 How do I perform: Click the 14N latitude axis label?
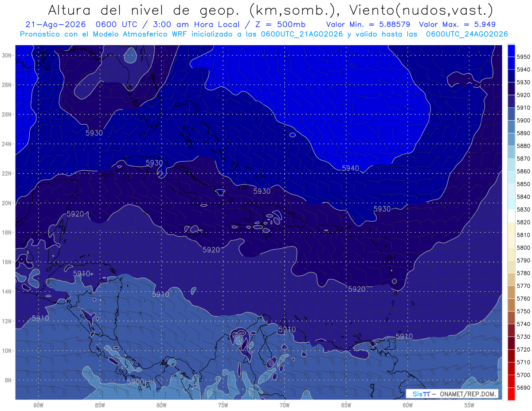6,292
